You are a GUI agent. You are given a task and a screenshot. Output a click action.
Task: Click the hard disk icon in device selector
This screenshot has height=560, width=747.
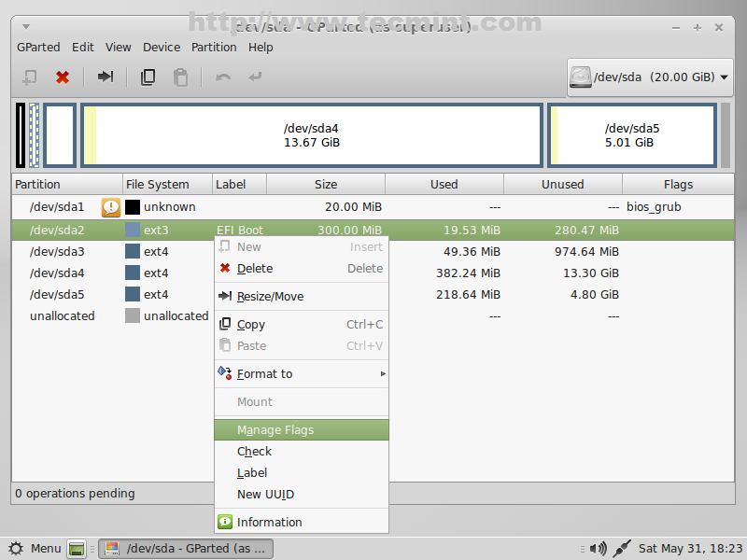[x=581, y=77]
